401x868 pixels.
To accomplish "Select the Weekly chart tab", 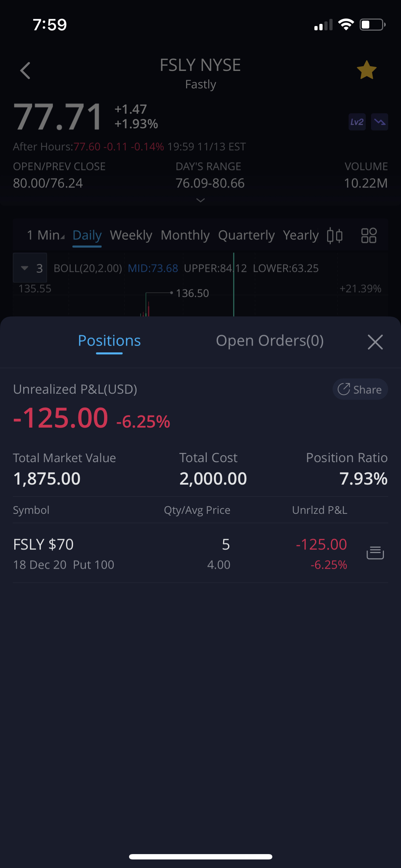I will (x=131, y=235).
